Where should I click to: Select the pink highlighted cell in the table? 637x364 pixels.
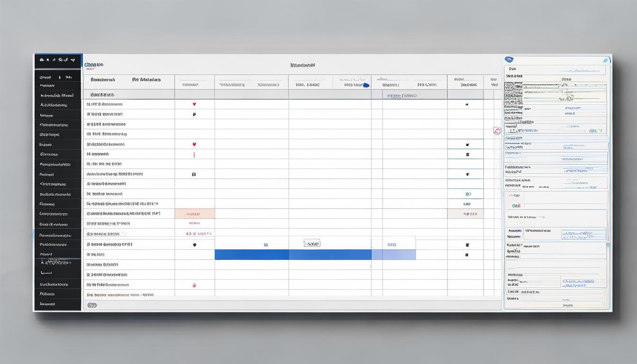(194, 214)
